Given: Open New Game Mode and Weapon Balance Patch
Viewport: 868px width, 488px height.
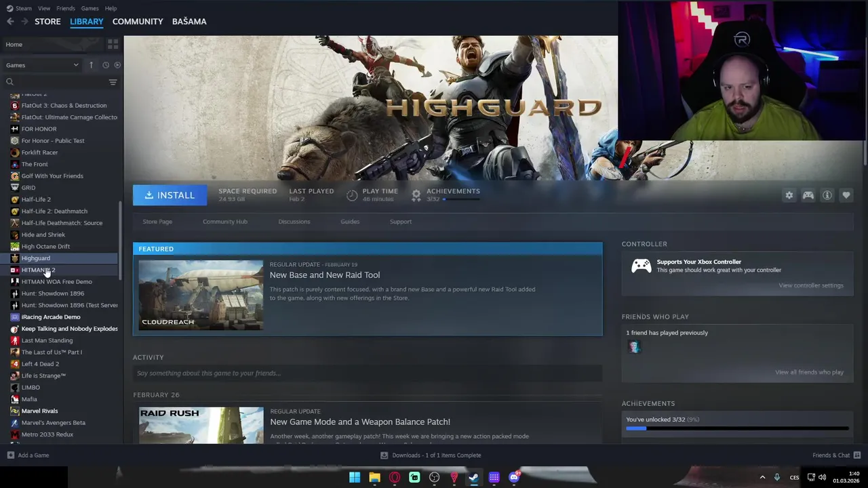Looking at the screenshot, I should click(x=360, y=422).
